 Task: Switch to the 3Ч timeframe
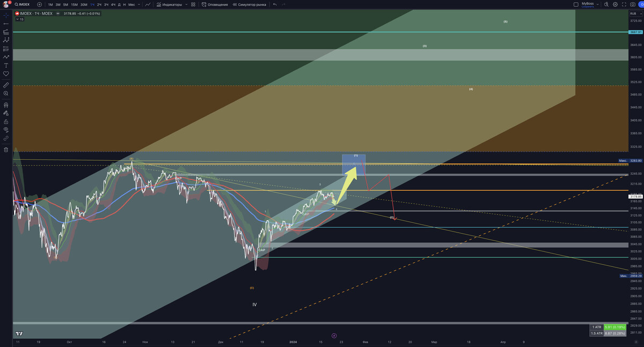[106, 4]
